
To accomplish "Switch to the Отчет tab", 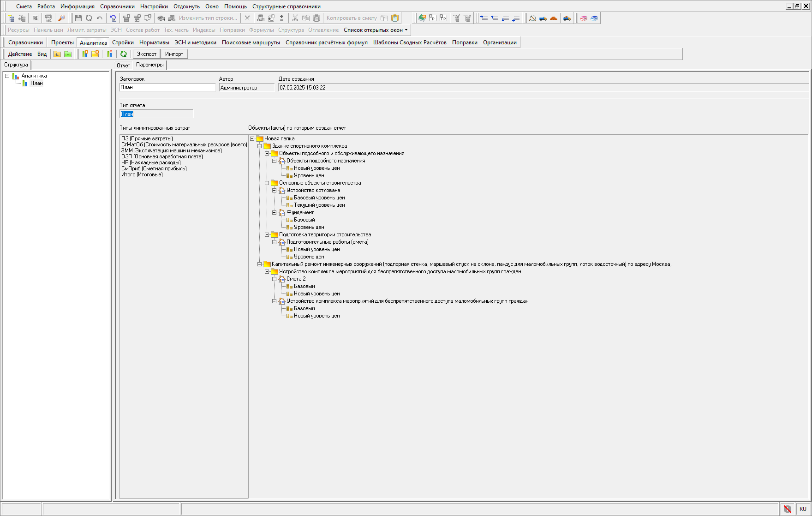I will (x=123, y=66).
